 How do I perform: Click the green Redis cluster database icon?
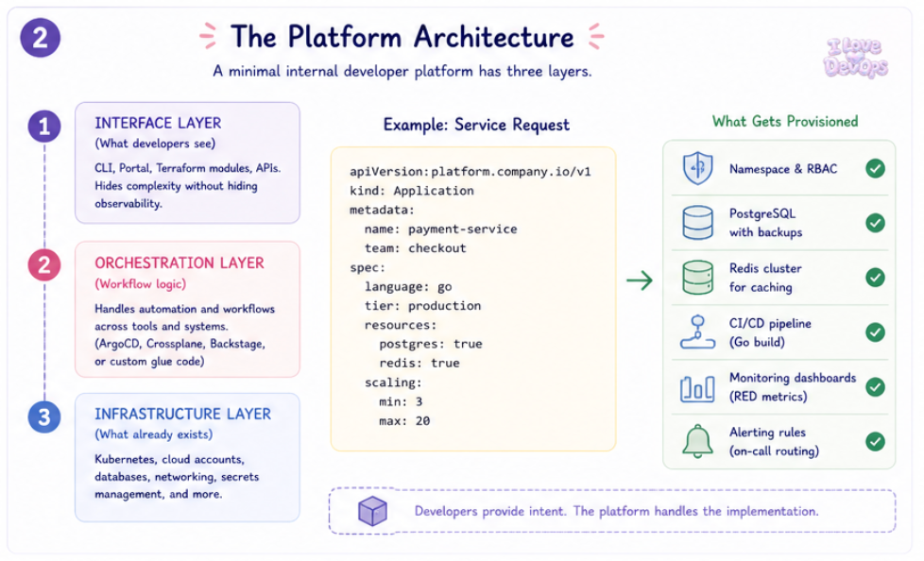697,277
